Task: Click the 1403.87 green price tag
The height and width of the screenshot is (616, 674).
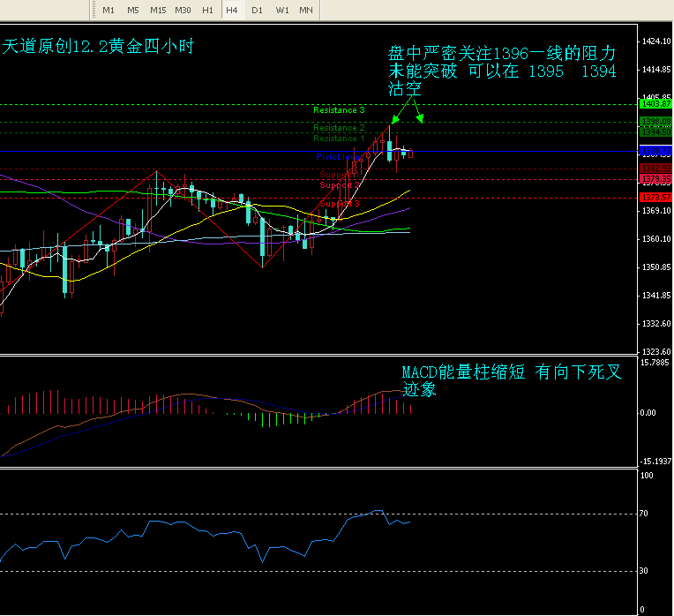Action: 656,104
